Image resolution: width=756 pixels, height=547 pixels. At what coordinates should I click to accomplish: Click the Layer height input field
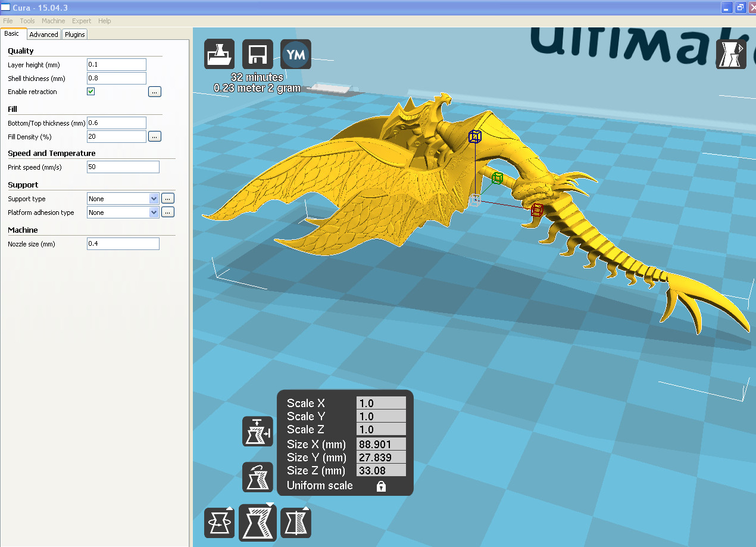(116, 64)
